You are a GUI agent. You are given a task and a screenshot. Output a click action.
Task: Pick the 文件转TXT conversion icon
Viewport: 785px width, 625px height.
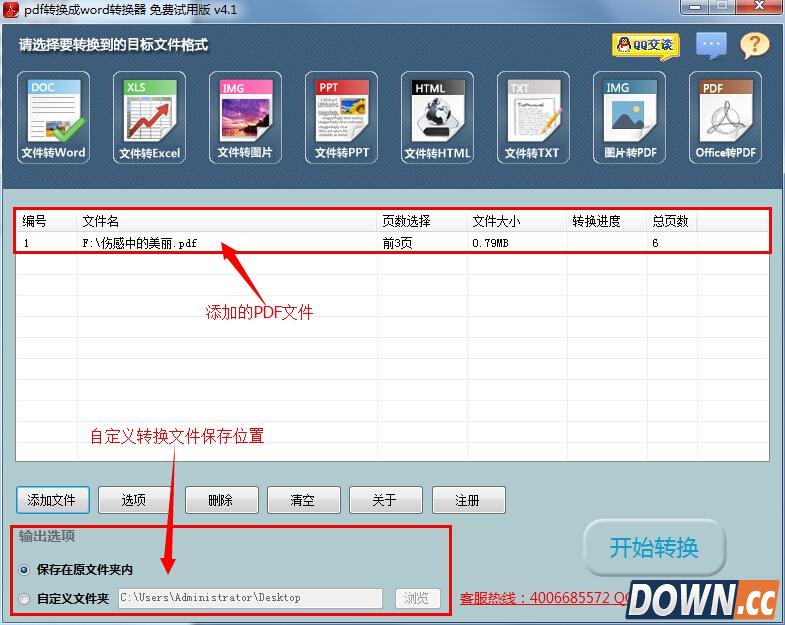pos(533,118)
